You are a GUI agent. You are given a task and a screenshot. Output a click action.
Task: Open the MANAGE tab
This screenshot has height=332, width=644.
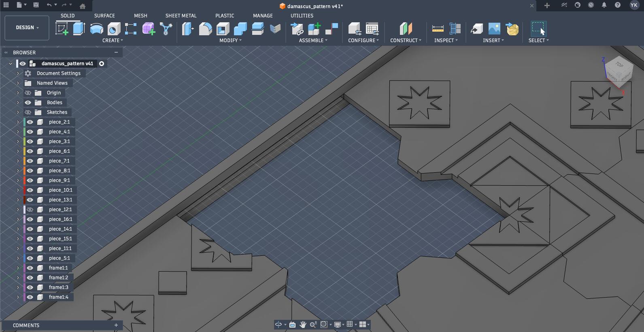click(x=263, y=16)
